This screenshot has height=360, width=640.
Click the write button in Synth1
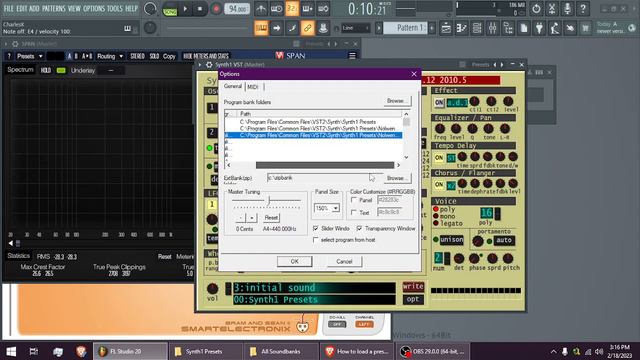click(413, 286)
